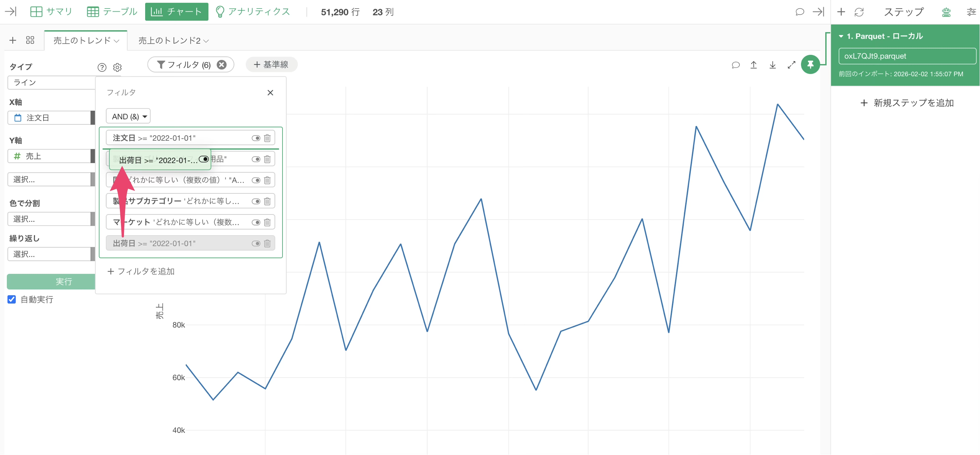The height and width of the screenshot is (455, 980).
Task: Toggle 自動実行 checkbox
Action: [x=12, y=299]
